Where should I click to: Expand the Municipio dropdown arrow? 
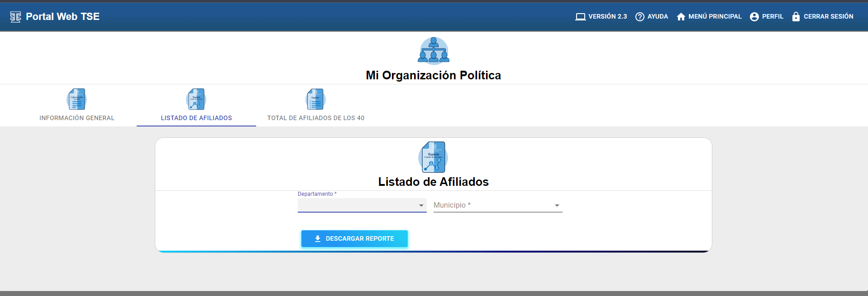[557, 205]
